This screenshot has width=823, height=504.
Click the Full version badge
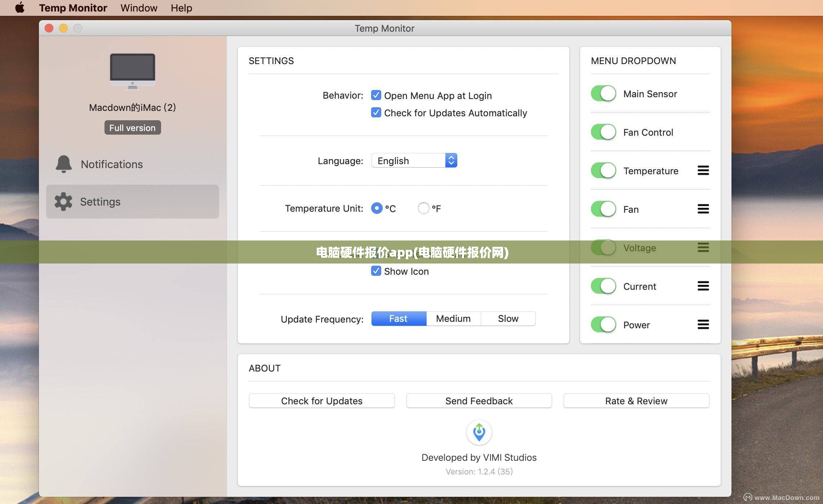(133, 128)
